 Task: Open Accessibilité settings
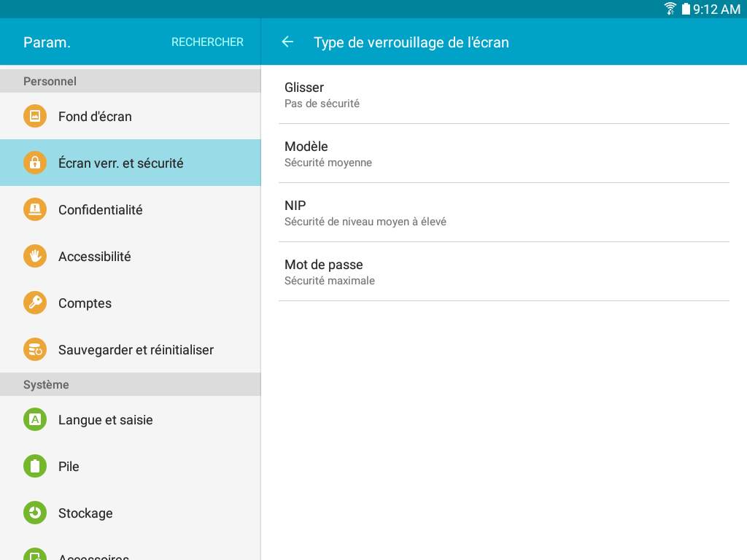tap(131, 256)
